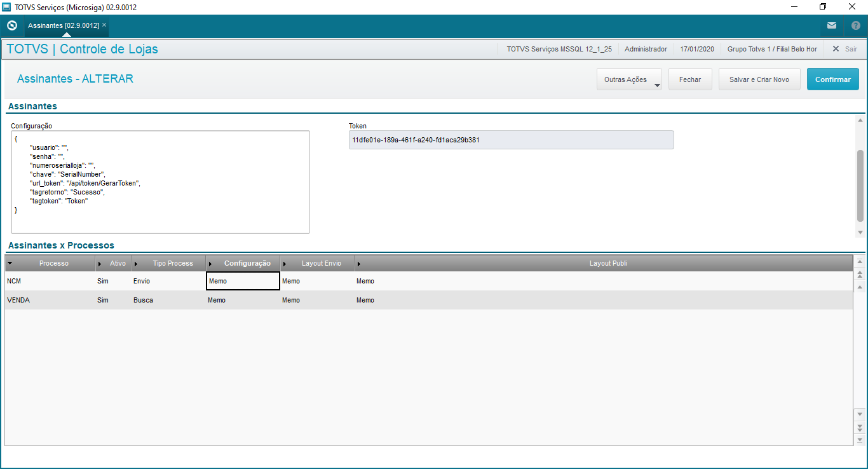
Task: Open Layout Publi Memo in VENDA row
Action: click(604, 300)
